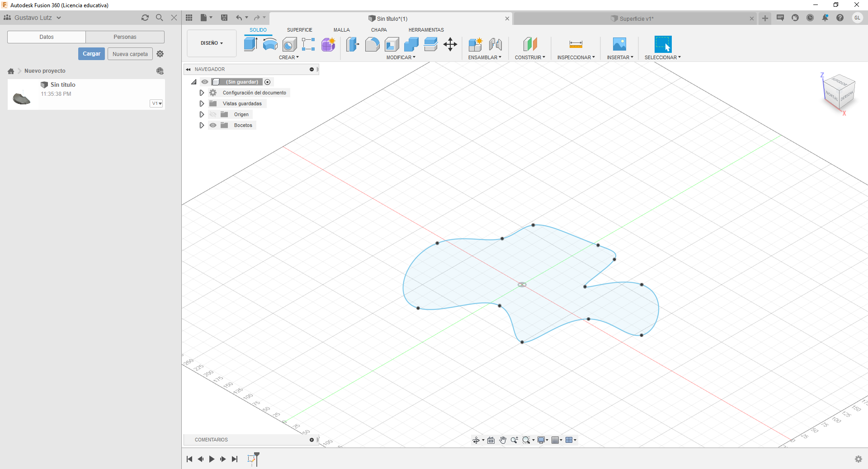Switch to the SUPERFICIE tab
The image size is (868, 469).
300,30
